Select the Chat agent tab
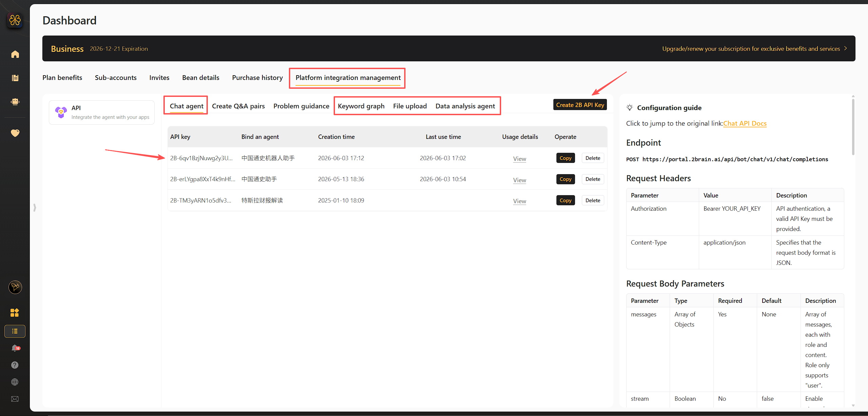This screenshot has width=868, height=416. (x=186, y=106)
